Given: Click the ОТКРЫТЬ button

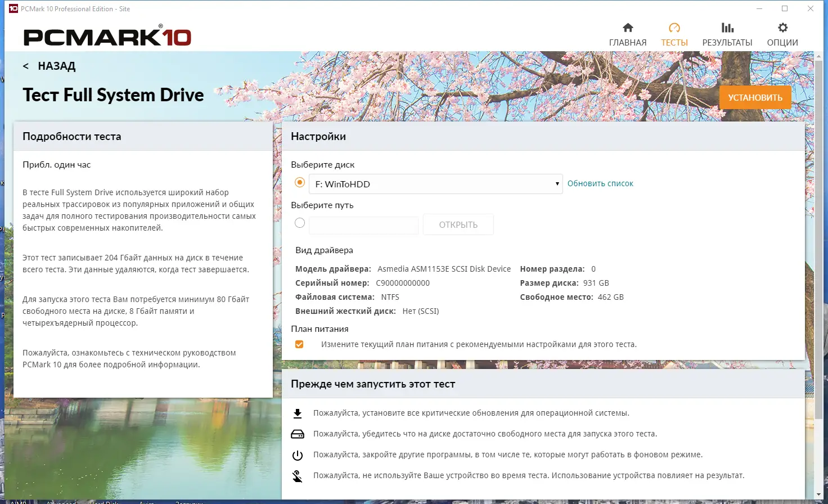Looking at the screenshot, I should coord(458,224).
